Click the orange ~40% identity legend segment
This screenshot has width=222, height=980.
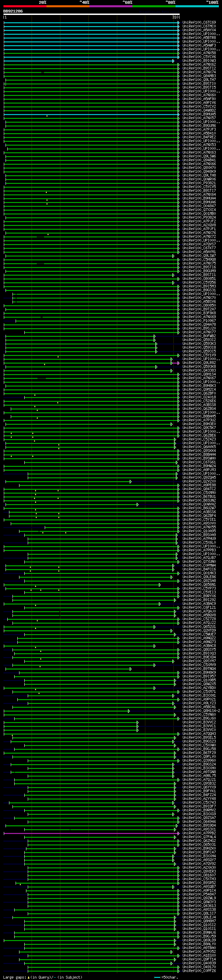tap(68, 7)
